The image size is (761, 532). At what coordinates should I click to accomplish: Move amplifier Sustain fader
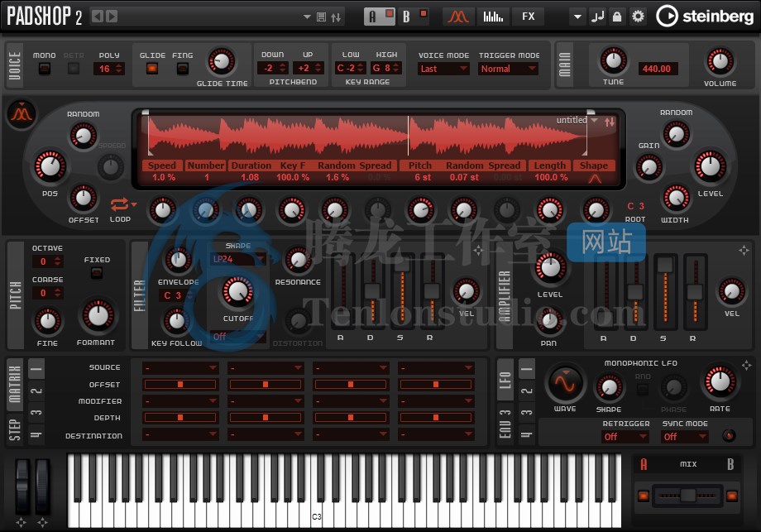click(664, 265)
